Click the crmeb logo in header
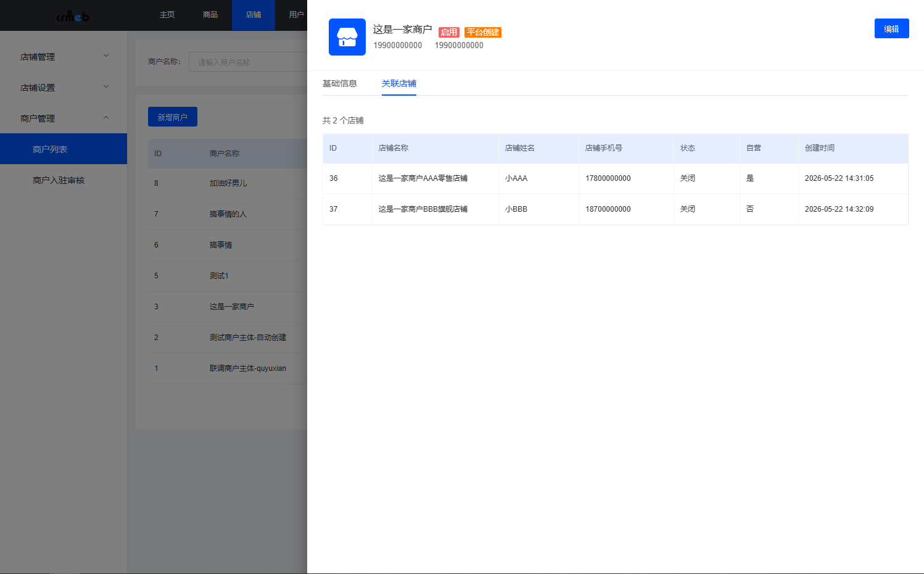The image size is (924, 574). [x=73, y=16]
